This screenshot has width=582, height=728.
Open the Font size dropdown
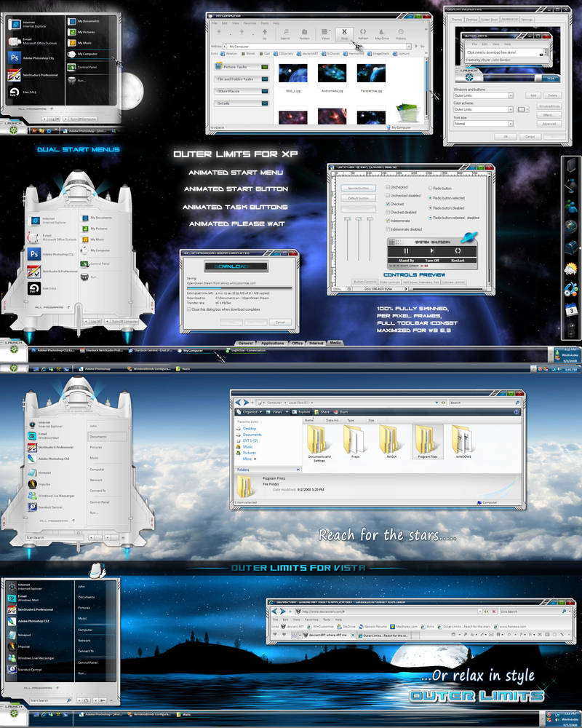(511, 124)
